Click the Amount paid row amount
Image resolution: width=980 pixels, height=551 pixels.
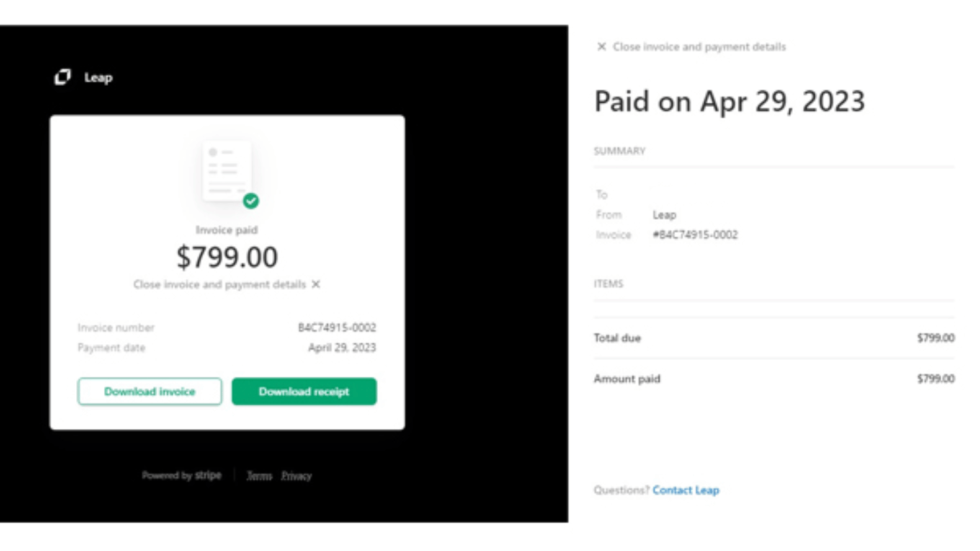935,379
